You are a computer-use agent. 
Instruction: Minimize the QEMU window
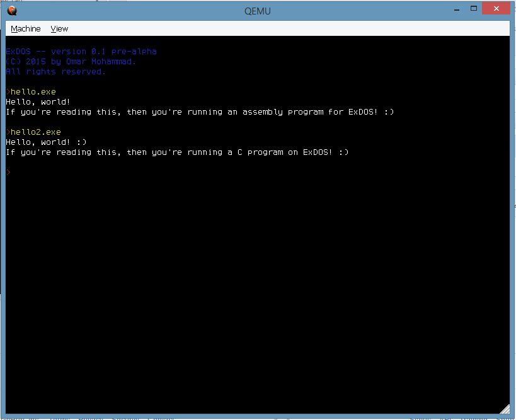click(x=456, y=9)
